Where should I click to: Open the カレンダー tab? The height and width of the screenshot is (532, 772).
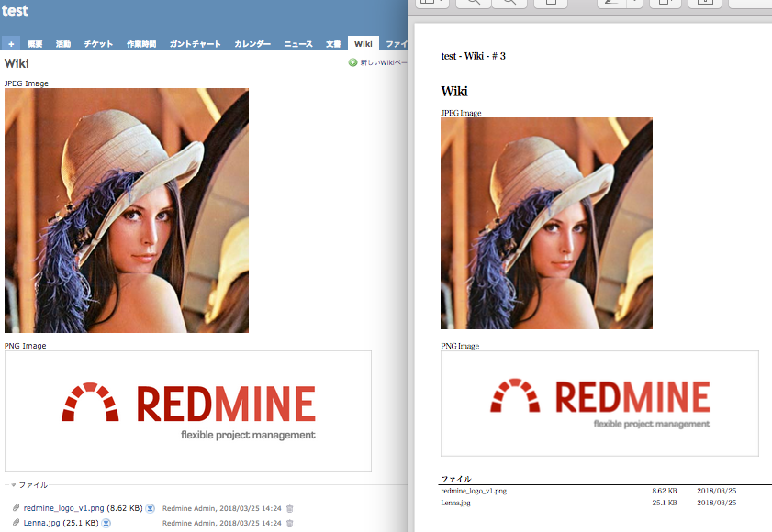point(252,44)
